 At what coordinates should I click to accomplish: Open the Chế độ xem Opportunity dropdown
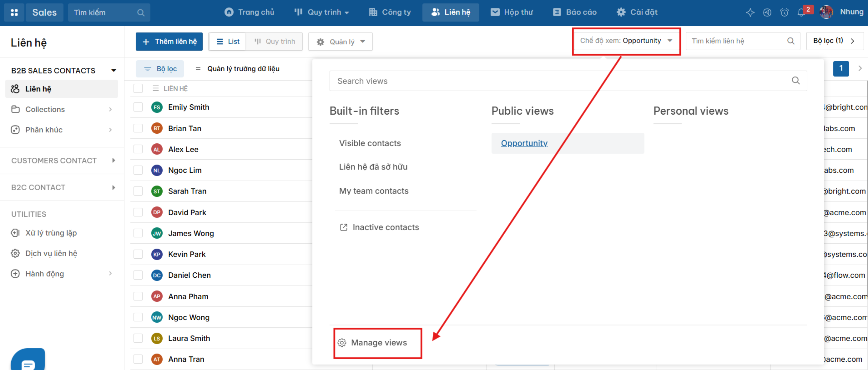(626, 41)
